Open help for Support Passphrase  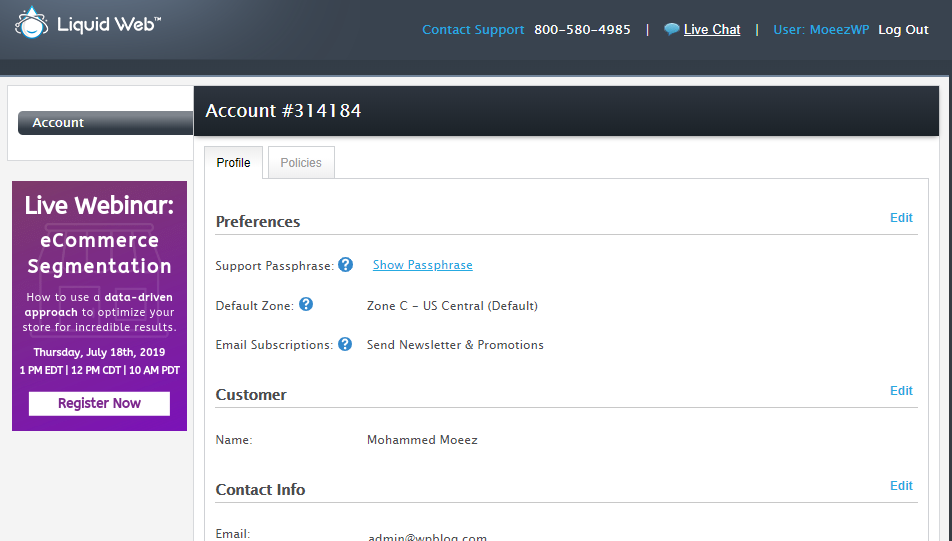point(345,265)
